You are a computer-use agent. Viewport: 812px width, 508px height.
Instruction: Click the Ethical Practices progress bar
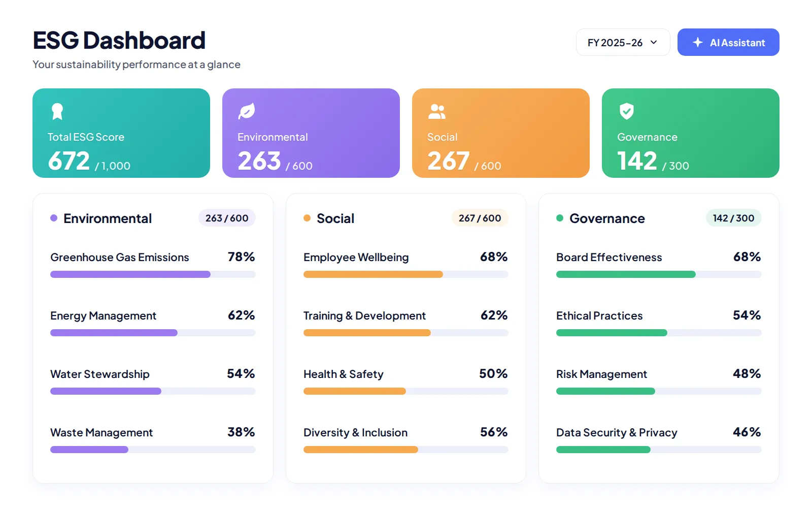(659, 333)
